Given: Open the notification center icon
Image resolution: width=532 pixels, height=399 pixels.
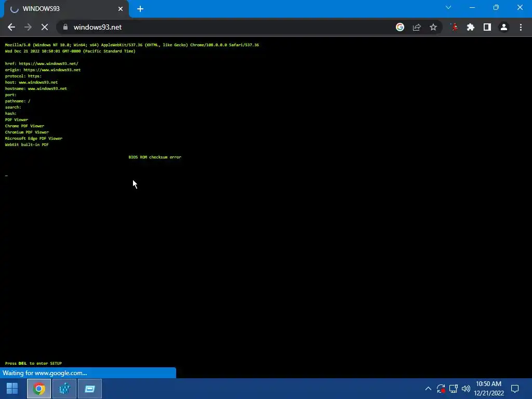Looking at the screenshot, I should [x=515, y=389].
